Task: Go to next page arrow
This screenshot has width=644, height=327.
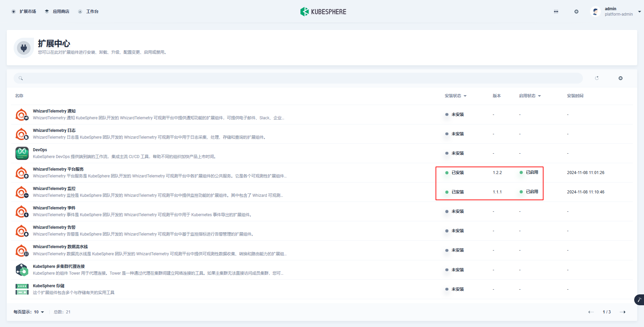Action: (623, 312)
